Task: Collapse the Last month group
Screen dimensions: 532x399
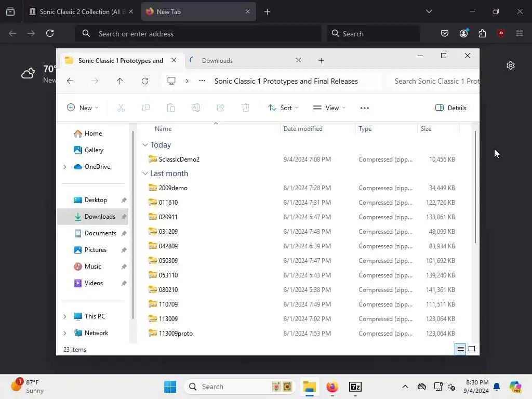Action: tap(145, 174)
